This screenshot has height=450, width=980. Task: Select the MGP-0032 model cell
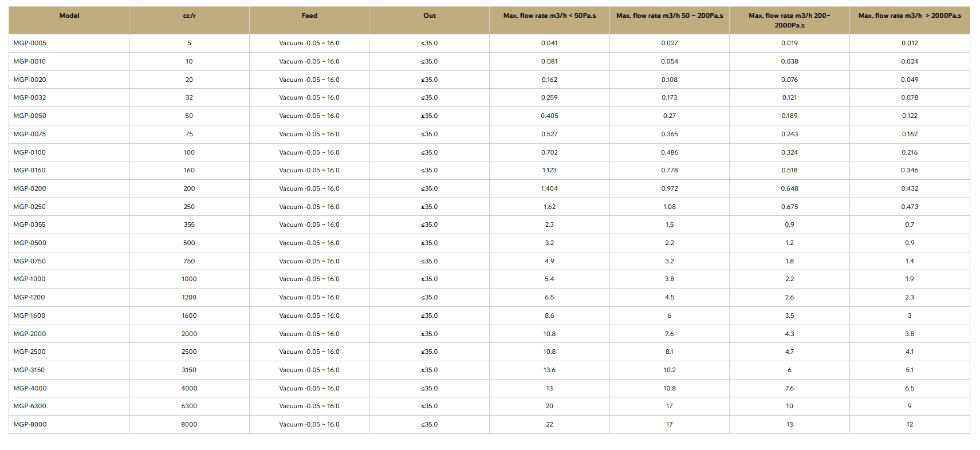(30, 97)
